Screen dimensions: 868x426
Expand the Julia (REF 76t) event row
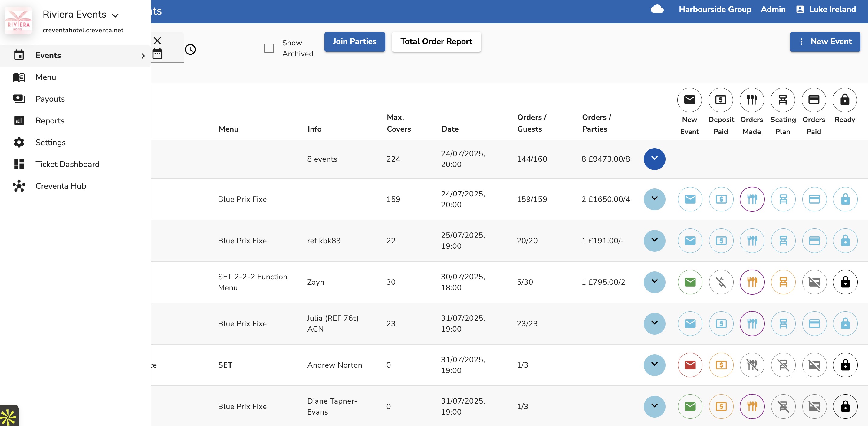pyautogui.click(x=654, y=323)
